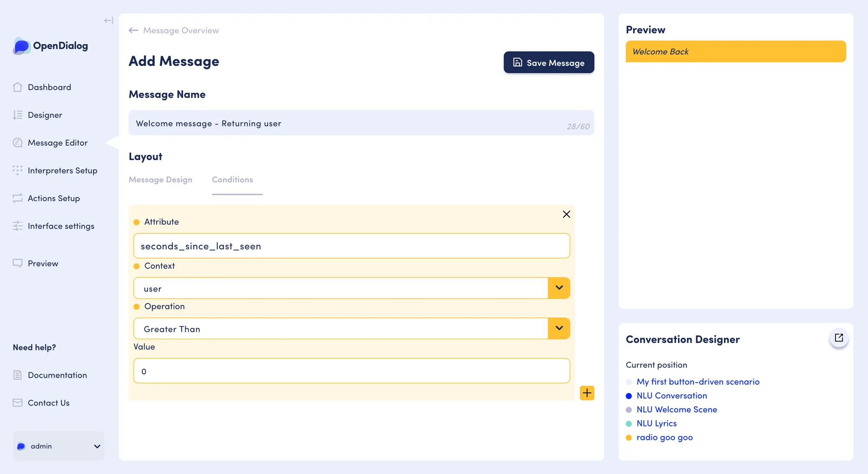Screen dimensions: 868x474
Task: Add a new condition with plus button
Action: [587, 393]
